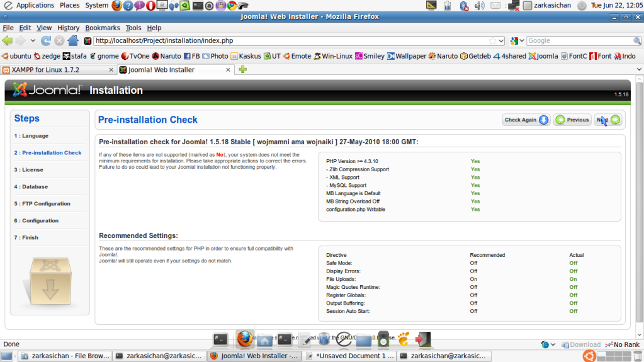Open the 4shared bookmark

509,56
